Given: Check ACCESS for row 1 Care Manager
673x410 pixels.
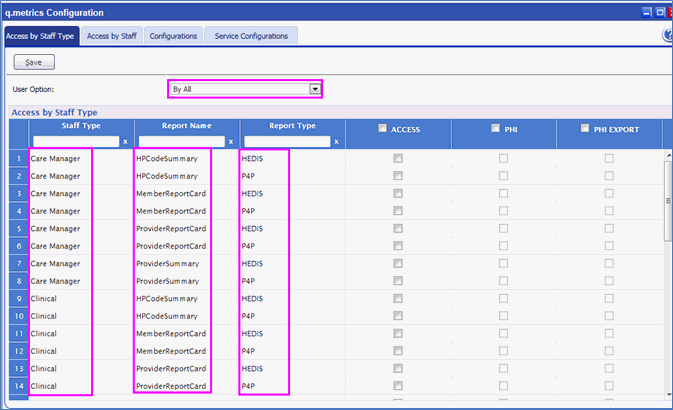Looking at the screenshot, I should (x=398, y=159).
